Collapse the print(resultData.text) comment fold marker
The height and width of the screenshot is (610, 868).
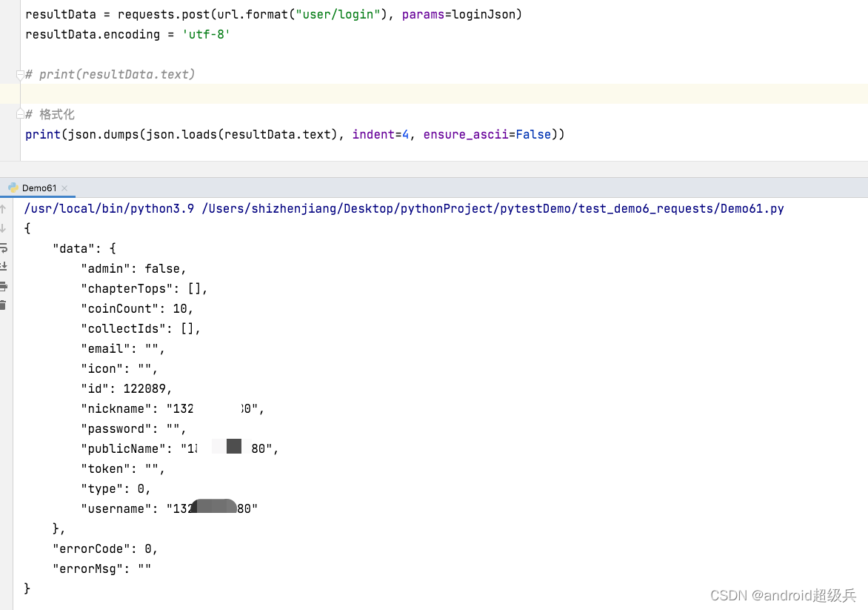coord(20,74)
